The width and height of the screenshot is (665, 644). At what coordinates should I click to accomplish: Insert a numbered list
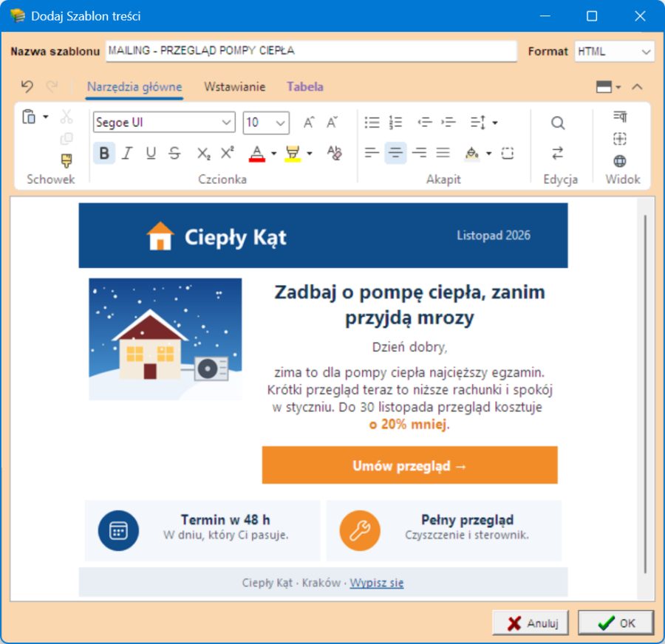tap(396, 123)
